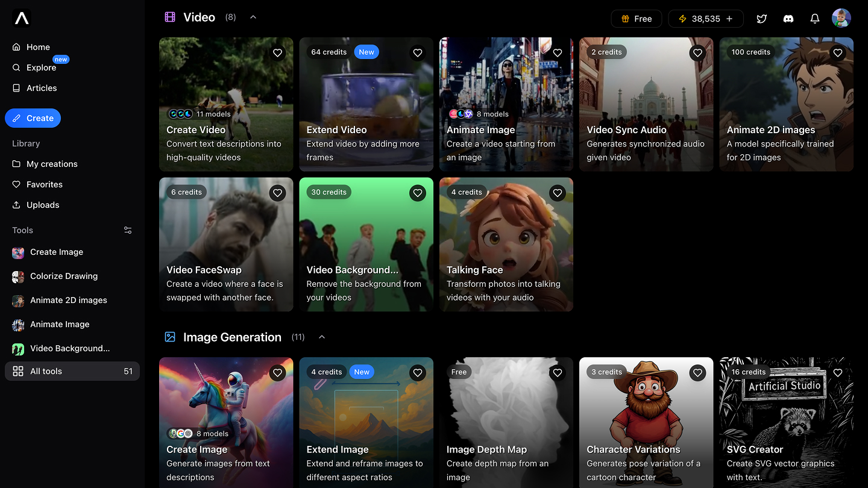The width and height of the screenshot is (868, 488).
Task: Open All tools list
Action: (72, 371)
